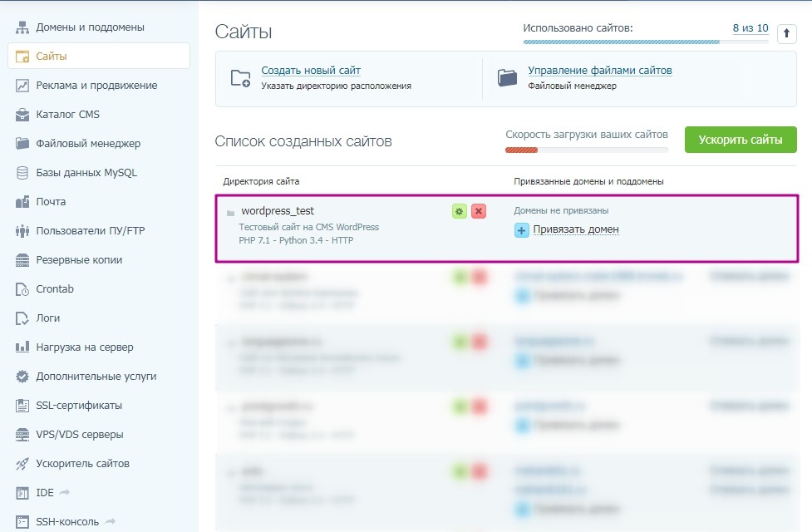Click 'Привязанные домены и поддомены' column header
Viewport: 812px width, 532px height.
pos(588,181)
